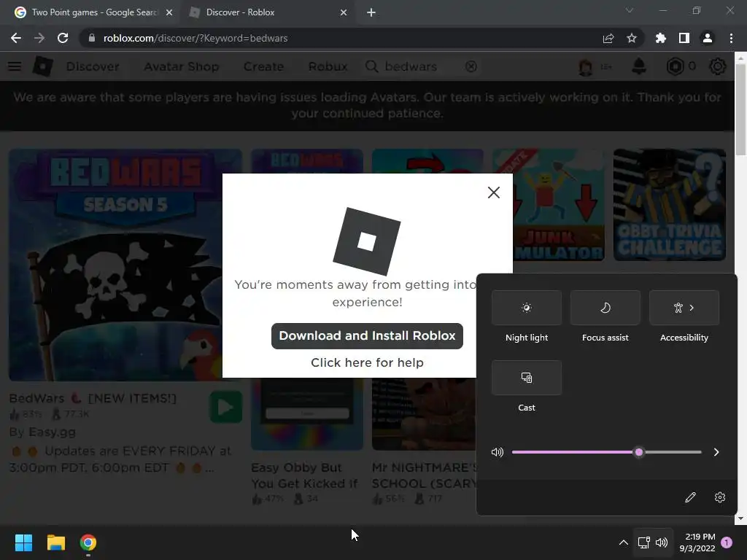
Task: Go back to the previous page
Action: tap(16, 38)
